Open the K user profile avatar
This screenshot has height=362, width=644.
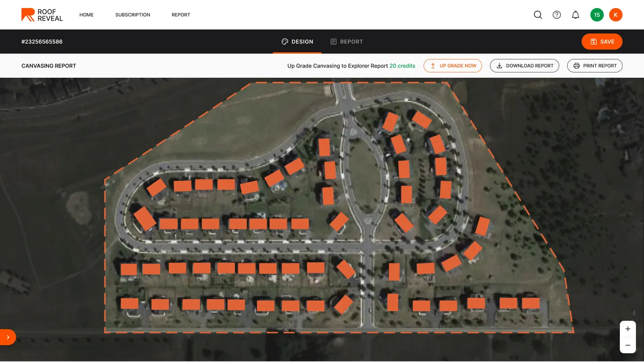click(x=616, y=15)
